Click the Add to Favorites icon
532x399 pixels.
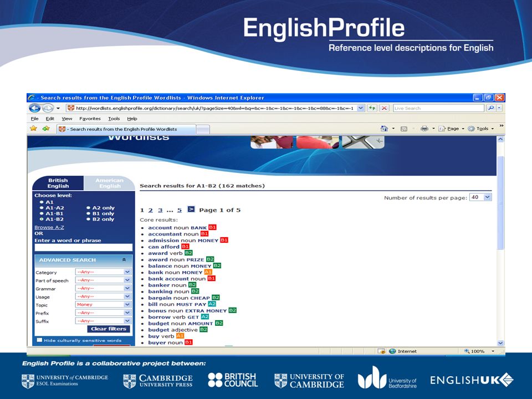tap(46, 129)
